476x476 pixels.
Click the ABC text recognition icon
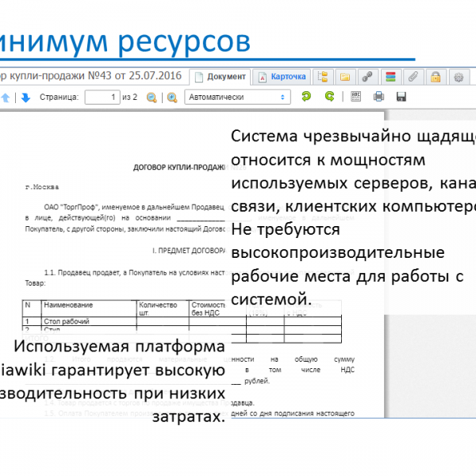click(x=356, y=97)
